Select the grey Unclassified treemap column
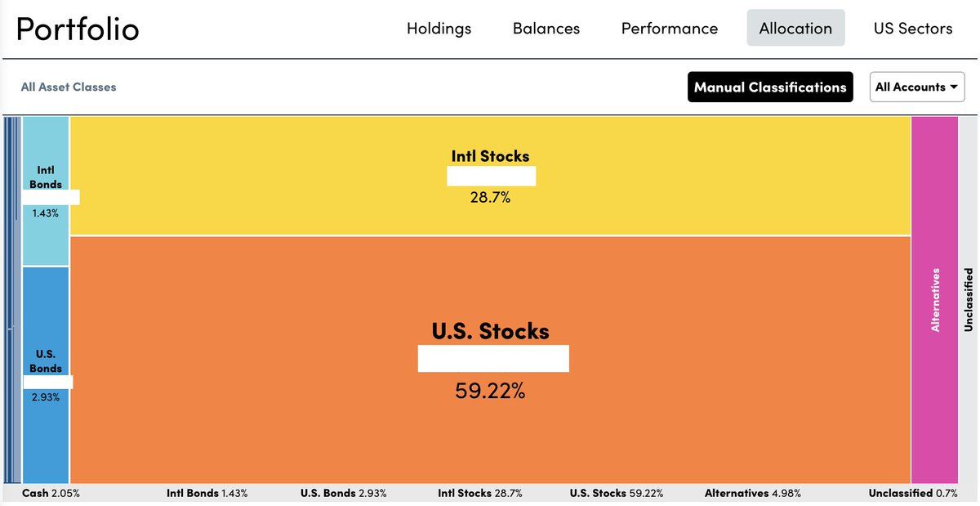The width and height of the screenshot is (980, 506). (x=968, y=299)
